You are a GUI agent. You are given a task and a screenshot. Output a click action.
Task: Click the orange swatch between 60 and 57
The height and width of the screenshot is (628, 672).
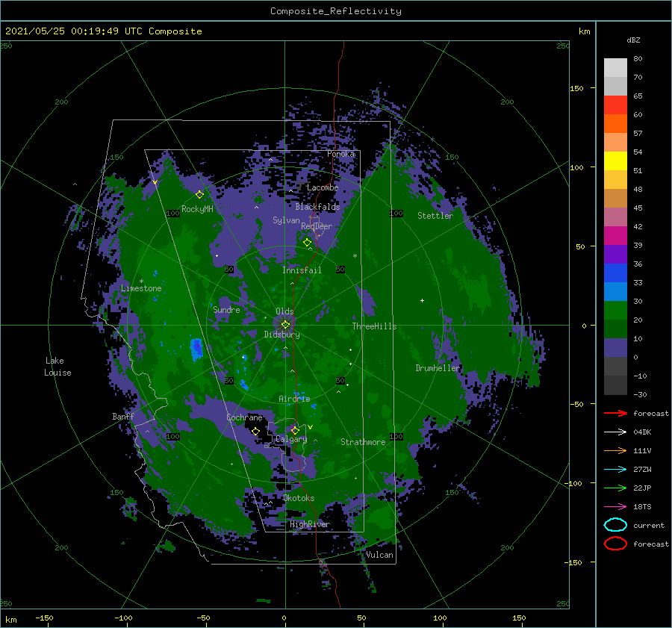click(615, 124)
